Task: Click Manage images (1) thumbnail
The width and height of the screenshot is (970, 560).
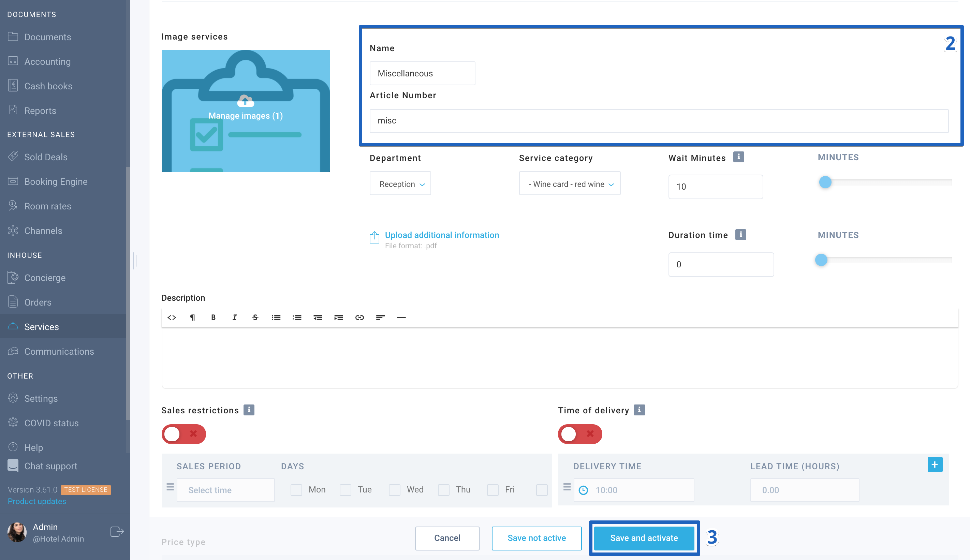Action: click(245, 111)
